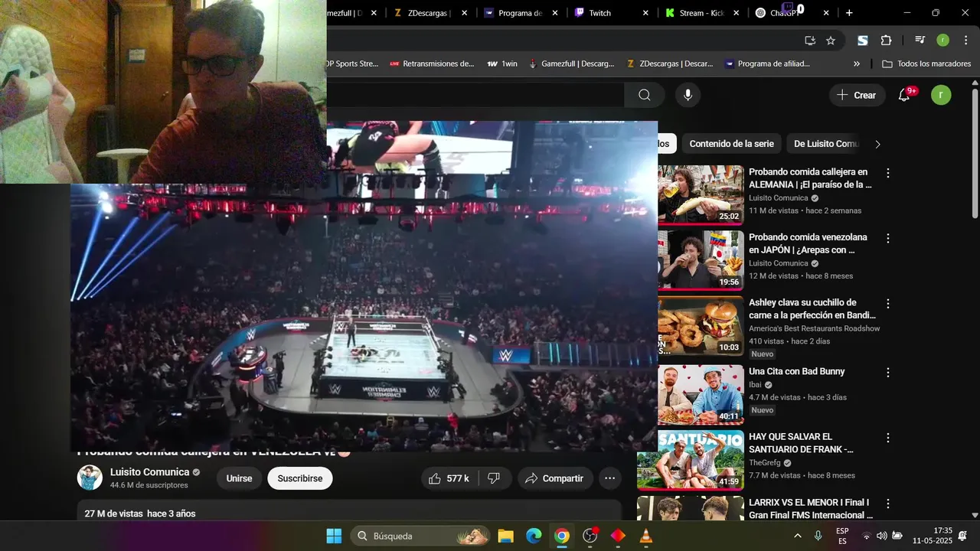
Task: Like the video (577 k thumbs up)
Action: pyautogui.click(x=450, y=478)
